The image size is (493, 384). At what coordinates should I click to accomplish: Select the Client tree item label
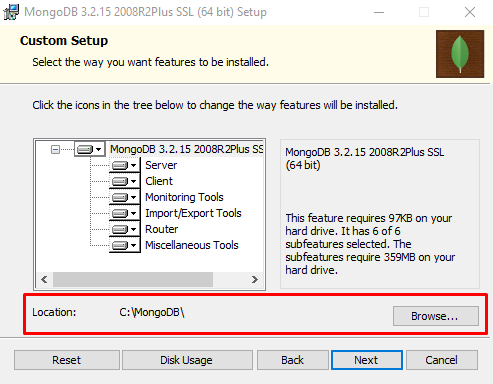pyautogui.click(x=159, y=181)
